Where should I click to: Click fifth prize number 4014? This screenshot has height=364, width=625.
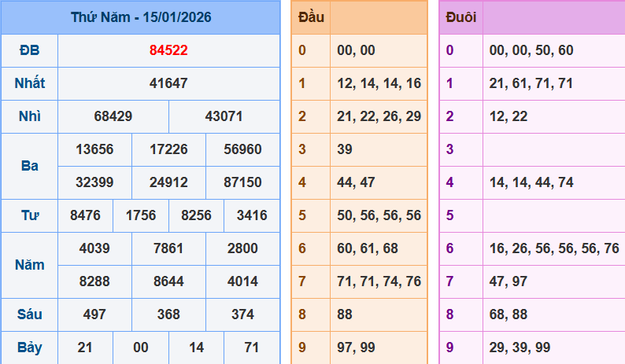click(x=242, y=281)
